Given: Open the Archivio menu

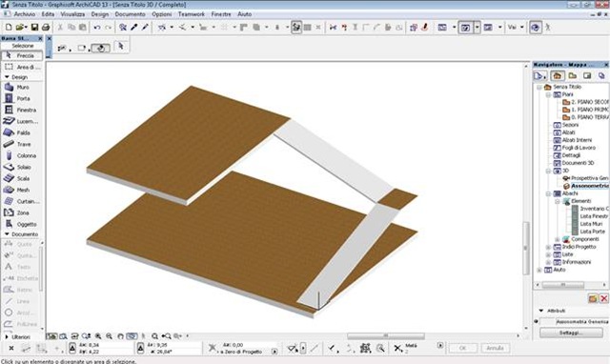Looking at the screenshot, I should (x=25, y=14).
